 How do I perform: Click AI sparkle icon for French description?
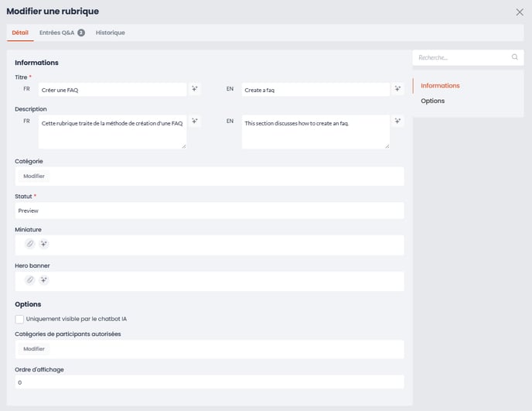pos(194,121)
